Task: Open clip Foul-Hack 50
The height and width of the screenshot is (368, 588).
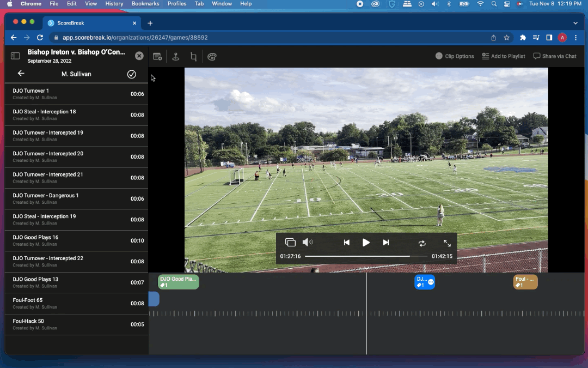Action: (76, 324)
